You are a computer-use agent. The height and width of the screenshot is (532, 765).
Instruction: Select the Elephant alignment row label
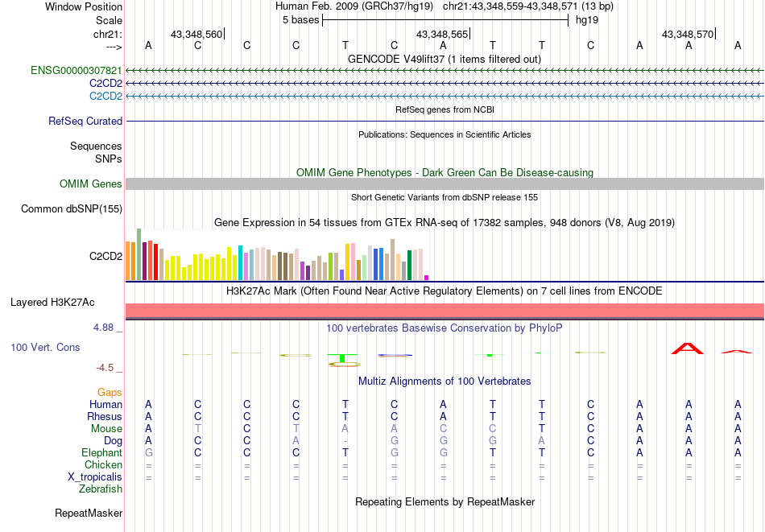pyautogui.click(x=102, y=453)
